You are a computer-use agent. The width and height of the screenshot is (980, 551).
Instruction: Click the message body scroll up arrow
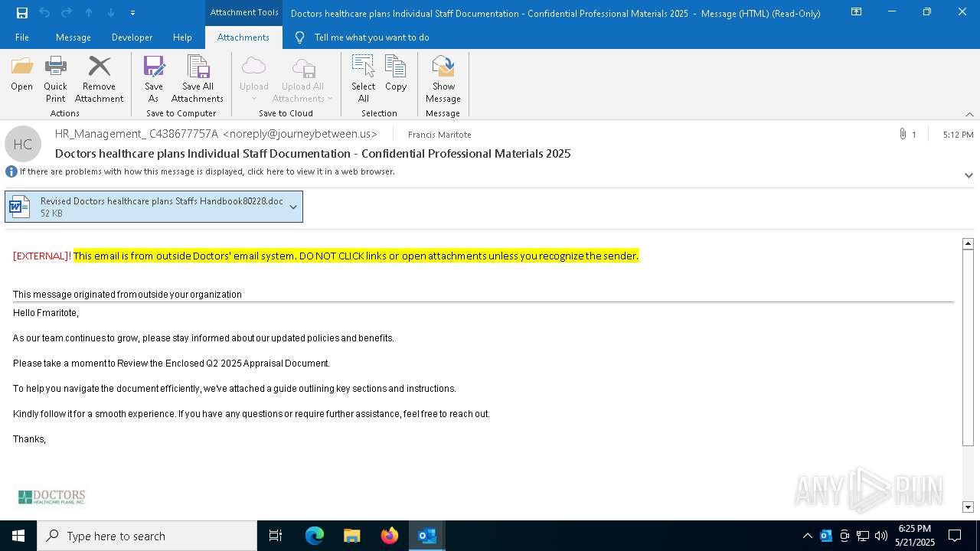click(968, 243)
